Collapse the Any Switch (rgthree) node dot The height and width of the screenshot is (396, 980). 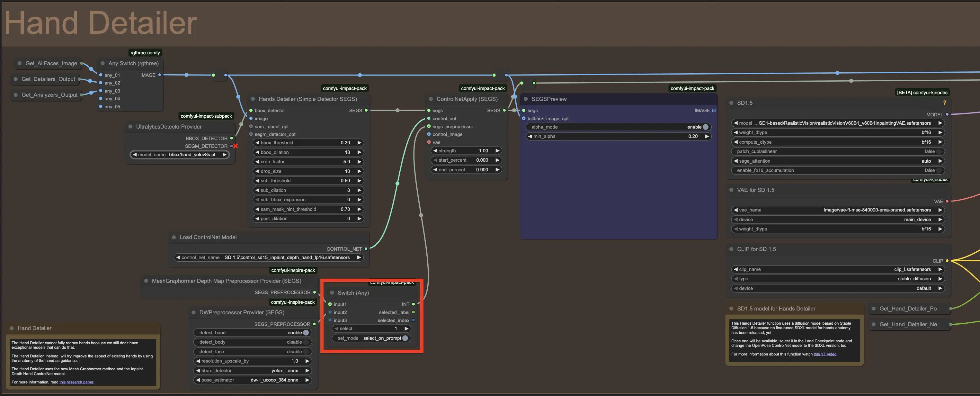click(102, 63)
